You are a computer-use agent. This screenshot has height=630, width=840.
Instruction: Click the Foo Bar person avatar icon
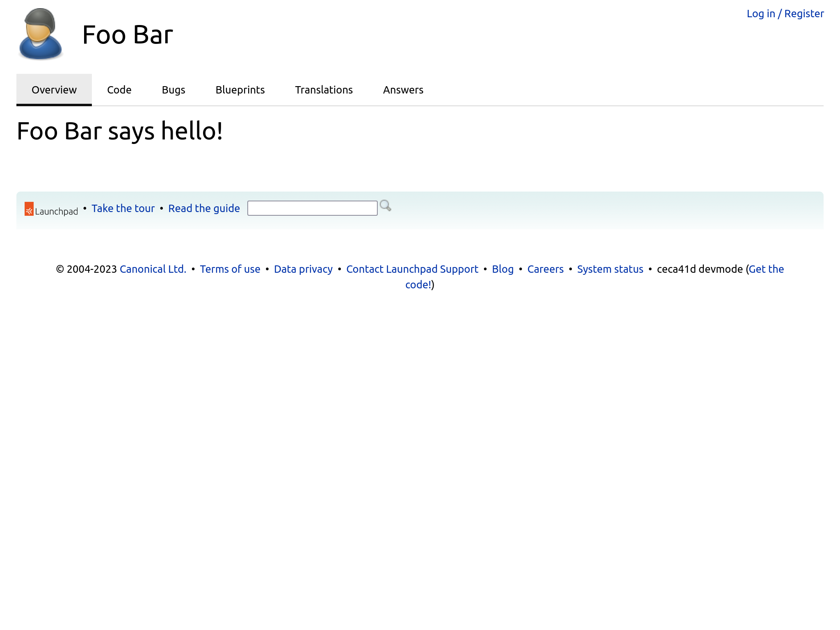point(40,34)
